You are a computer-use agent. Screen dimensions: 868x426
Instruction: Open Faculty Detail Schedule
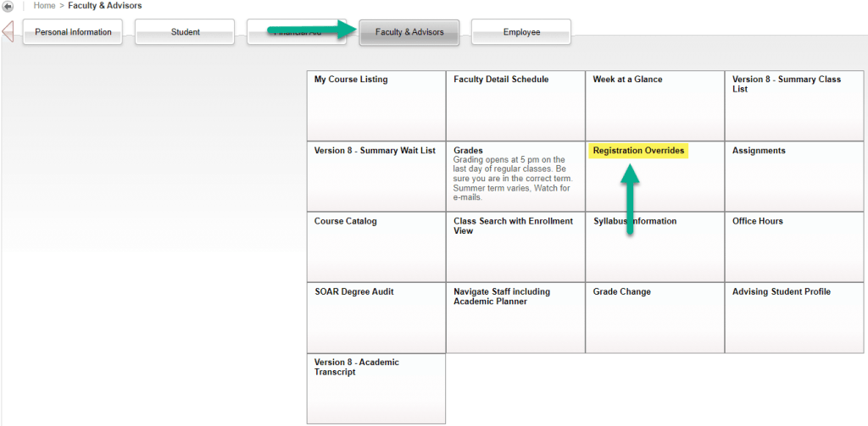(501, 80)
